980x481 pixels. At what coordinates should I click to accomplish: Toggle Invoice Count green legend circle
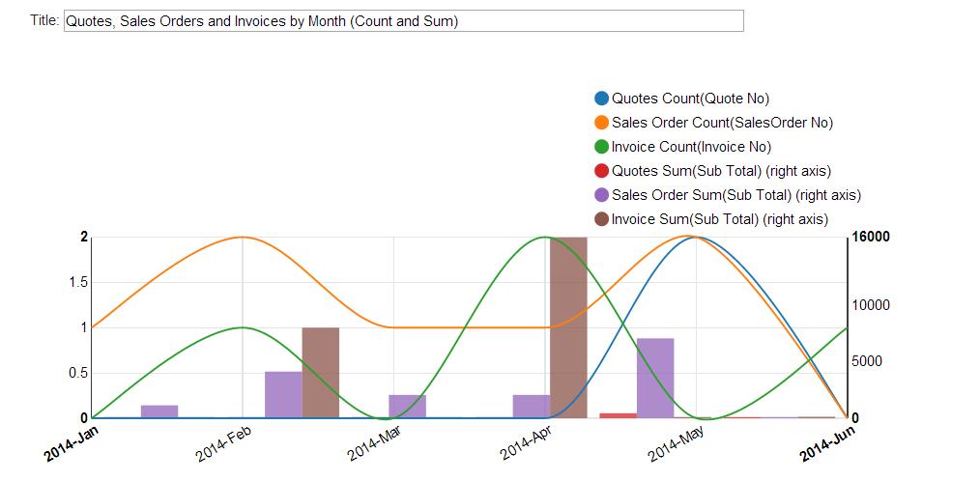point(601,147)
